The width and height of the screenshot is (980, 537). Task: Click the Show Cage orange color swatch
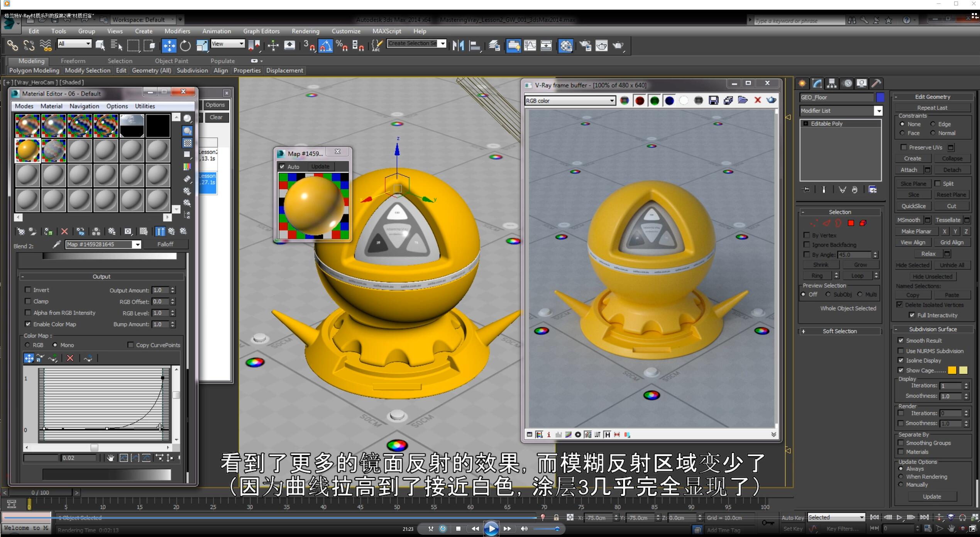pos(952,370)
